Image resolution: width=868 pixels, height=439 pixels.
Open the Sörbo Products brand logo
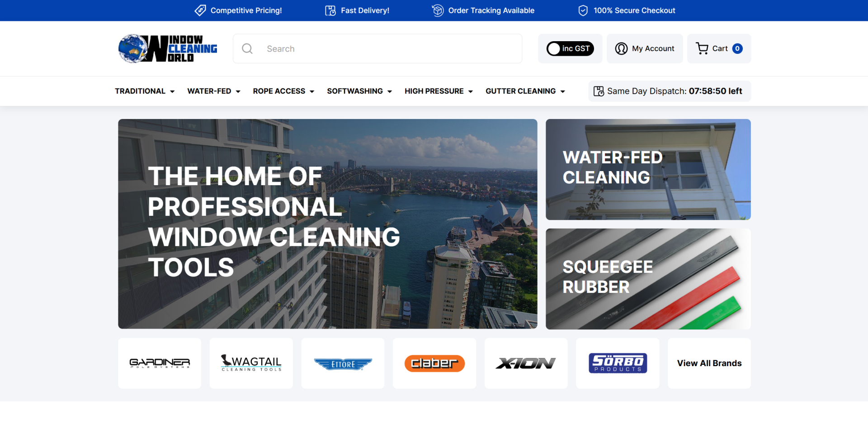(x=618, y=363)
